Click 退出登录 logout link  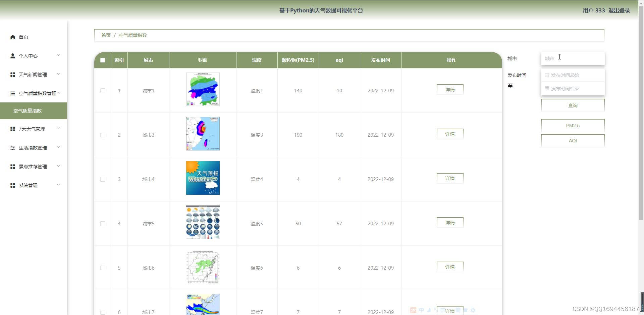(x=619, y=10)
